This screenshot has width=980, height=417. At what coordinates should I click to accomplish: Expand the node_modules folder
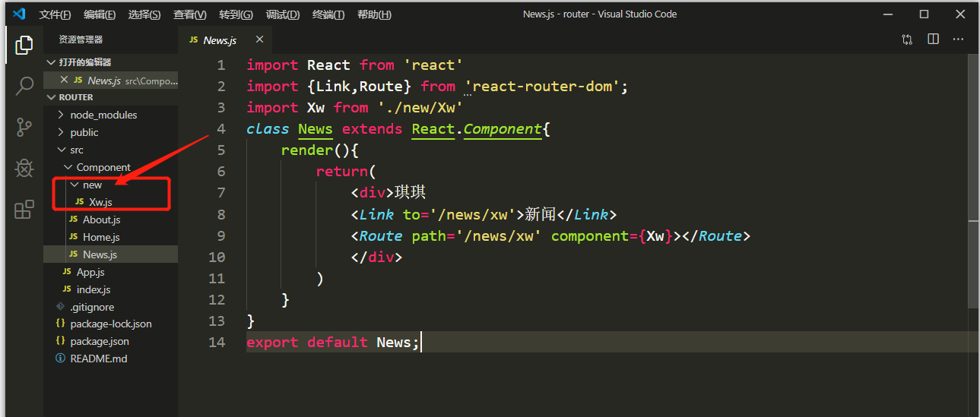pos(111,115)
